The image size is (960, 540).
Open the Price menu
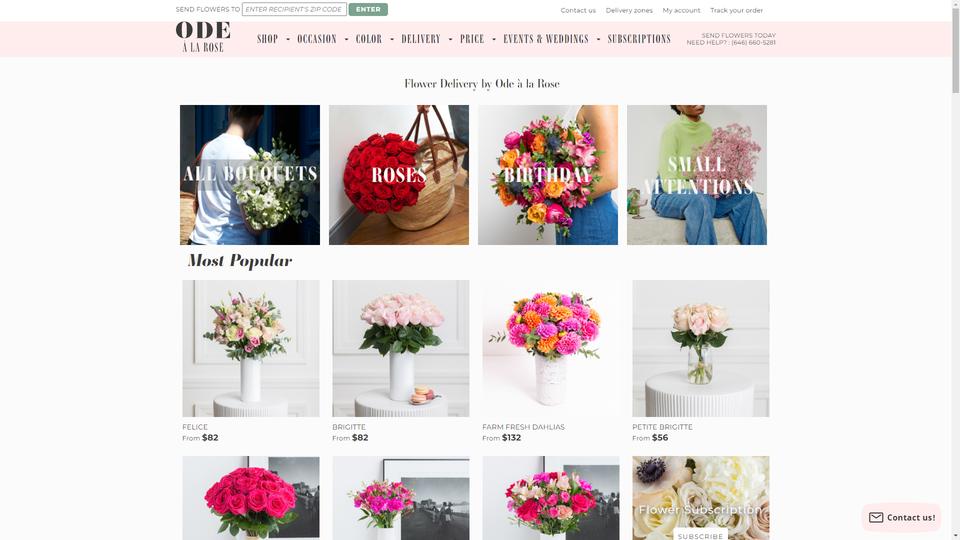point(472,39)
